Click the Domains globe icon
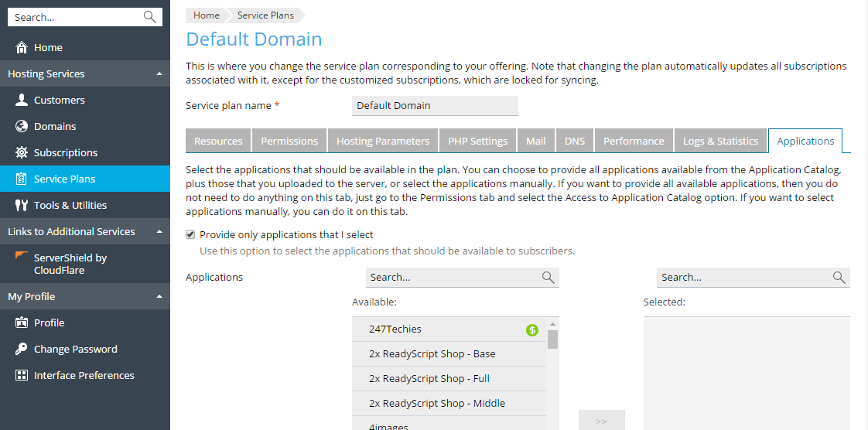868x430 pixels. (x=21, y=126)
